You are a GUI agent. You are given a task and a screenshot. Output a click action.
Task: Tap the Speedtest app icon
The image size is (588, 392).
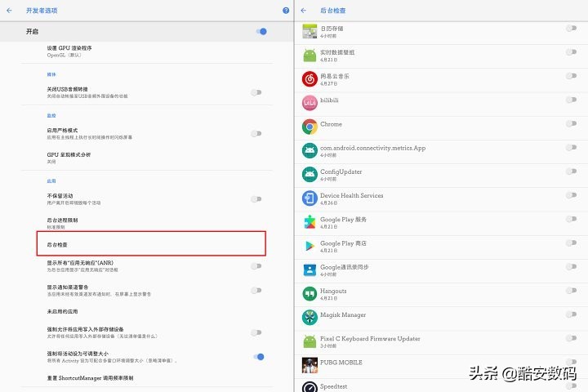(310, 387)
